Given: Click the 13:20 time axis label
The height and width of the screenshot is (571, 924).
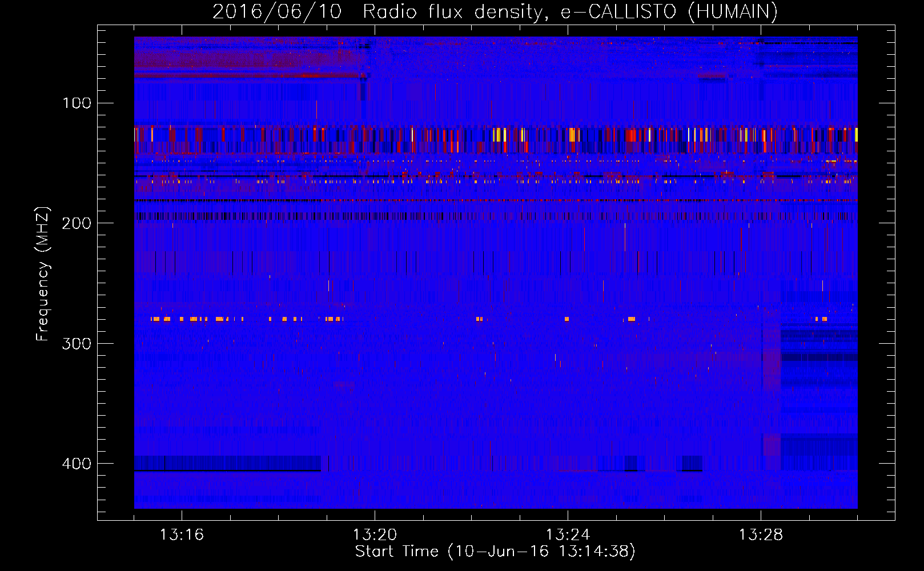Looking at the screenshot, I should click(375, 535).
